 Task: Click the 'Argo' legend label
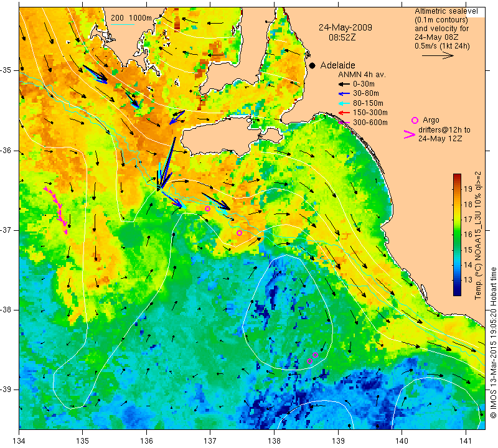tap(431, 120)
